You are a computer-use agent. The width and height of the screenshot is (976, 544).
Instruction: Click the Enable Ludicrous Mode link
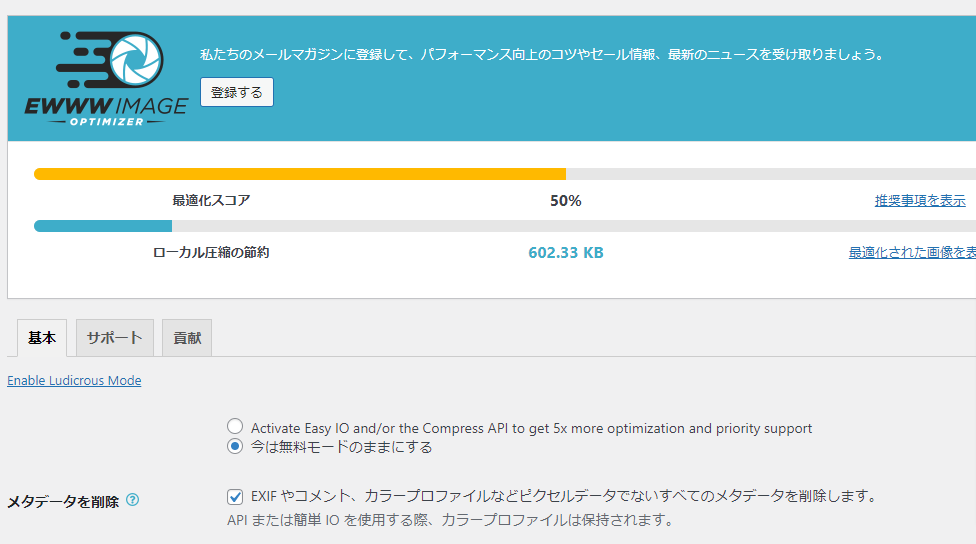[74, 380]
